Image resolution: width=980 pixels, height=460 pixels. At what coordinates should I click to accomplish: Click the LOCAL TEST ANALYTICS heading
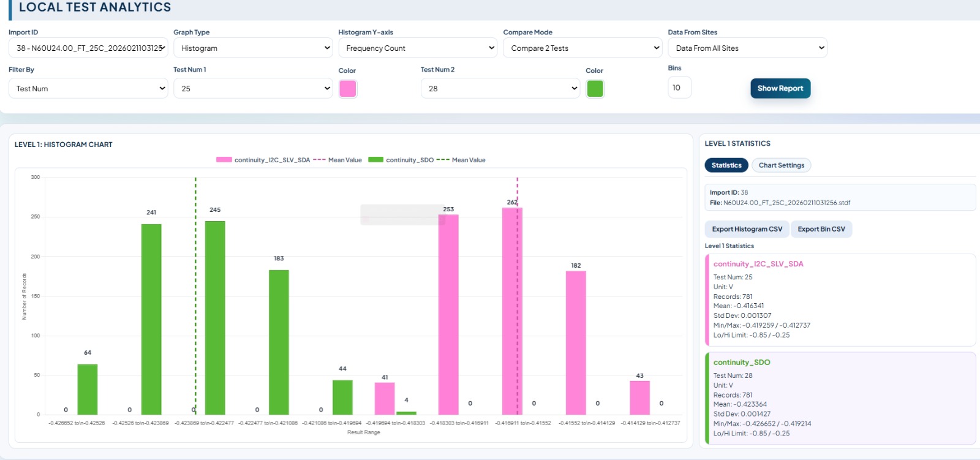(95, 7)
